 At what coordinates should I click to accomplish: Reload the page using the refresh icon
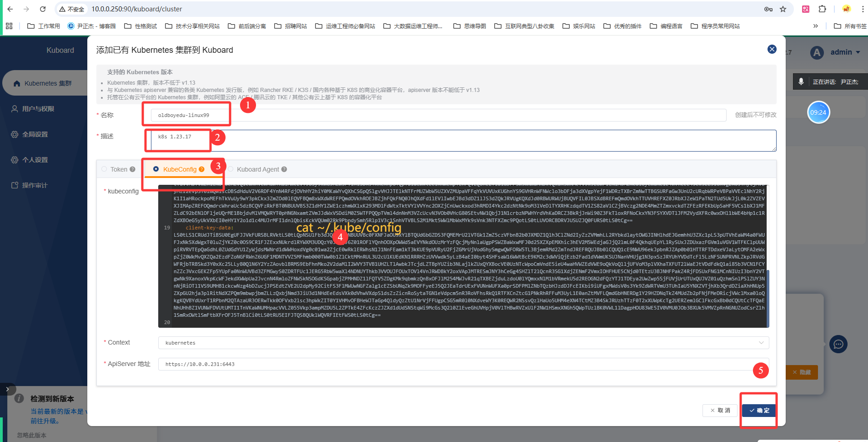(x=43, y=9)
